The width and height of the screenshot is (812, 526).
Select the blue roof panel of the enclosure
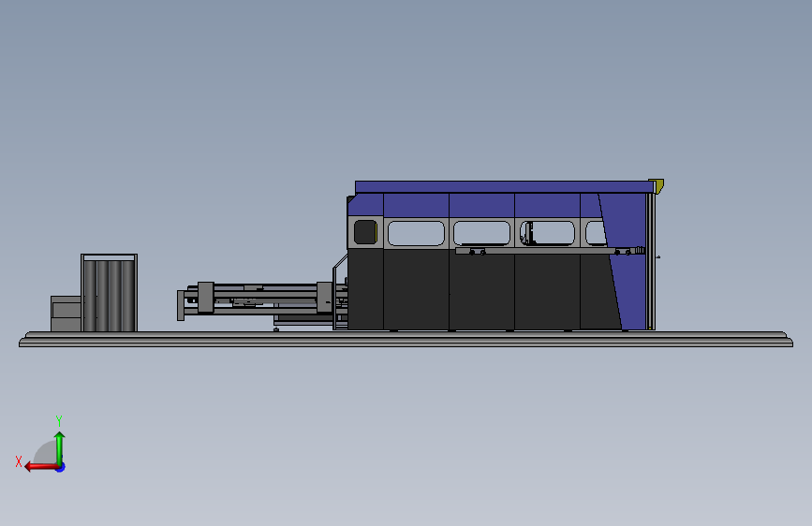point(504,187)
